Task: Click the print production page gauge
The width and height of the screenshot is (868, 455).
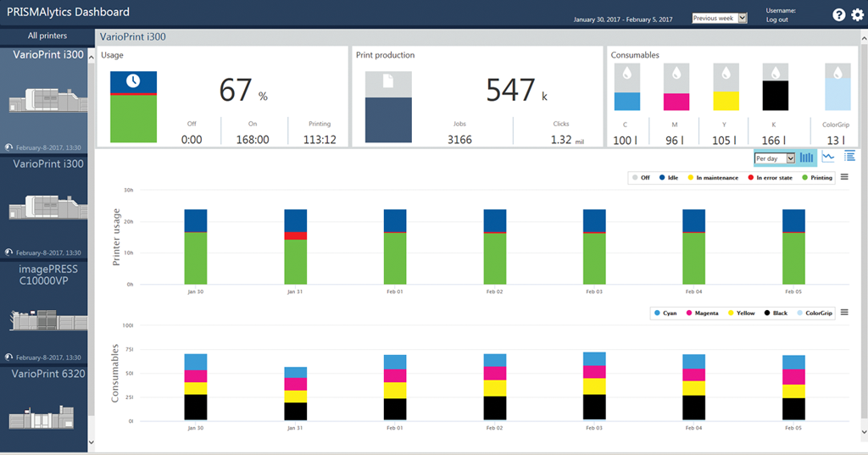Action: tap(388, 107)
